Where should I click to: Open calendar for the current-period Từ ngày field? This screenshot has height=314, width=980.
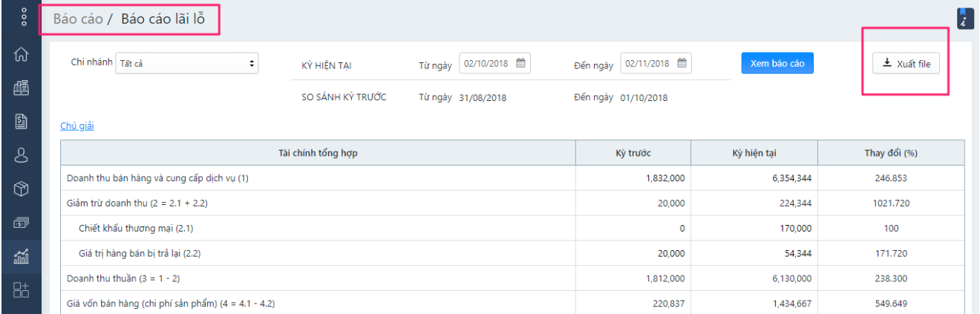(x=520, y=63)
